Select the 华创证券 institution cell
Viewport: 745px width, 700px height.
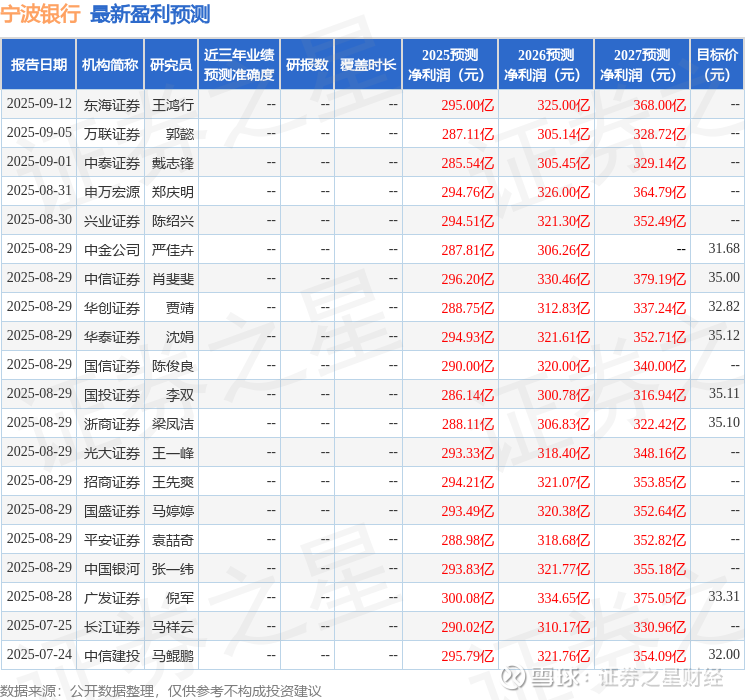(112, 308)
